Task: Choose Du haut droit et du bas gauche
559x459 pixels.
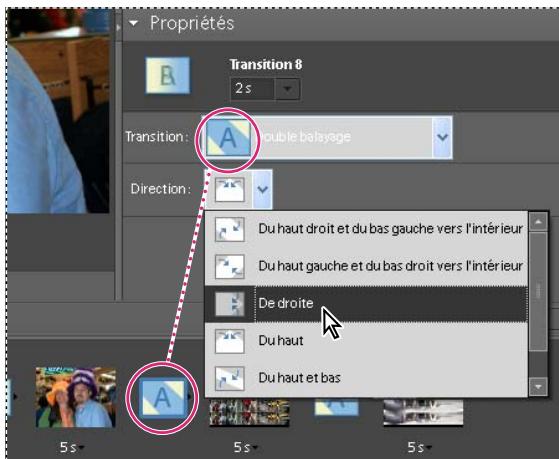Action: click(x=367, y=229)
